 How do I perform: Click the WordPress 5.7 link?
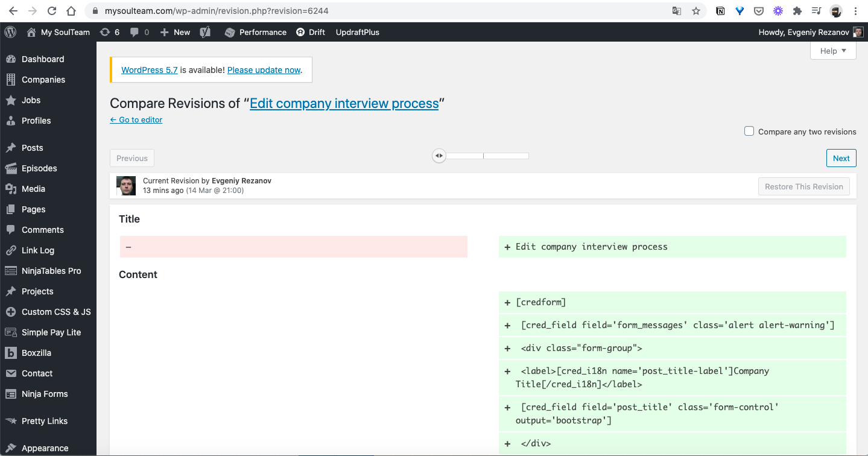tap(150, 70)
